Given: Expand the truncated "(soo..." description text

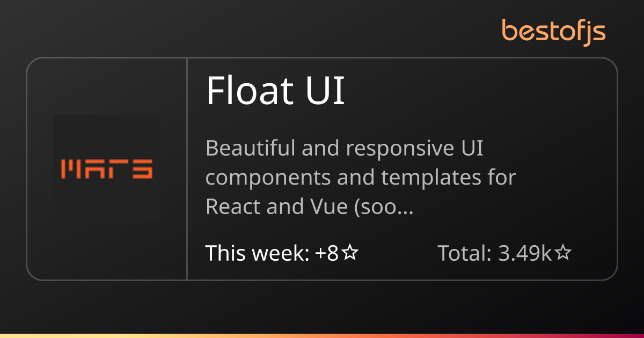Looking at the screenshot, I should [x=383, y=207].
